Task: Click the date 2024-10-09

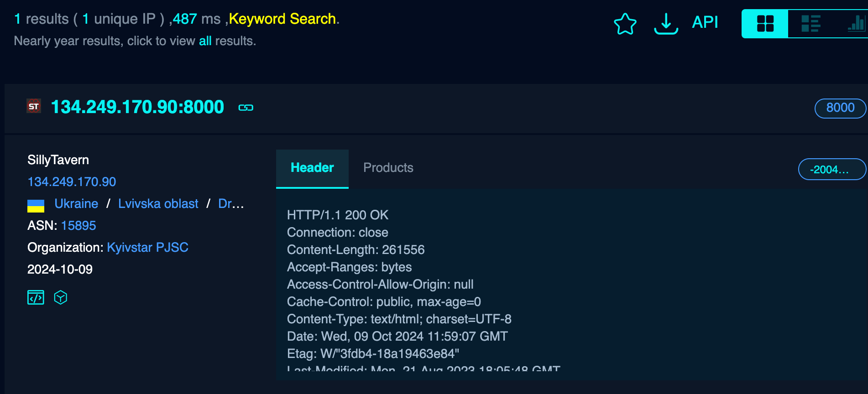Action: (60, 270)
